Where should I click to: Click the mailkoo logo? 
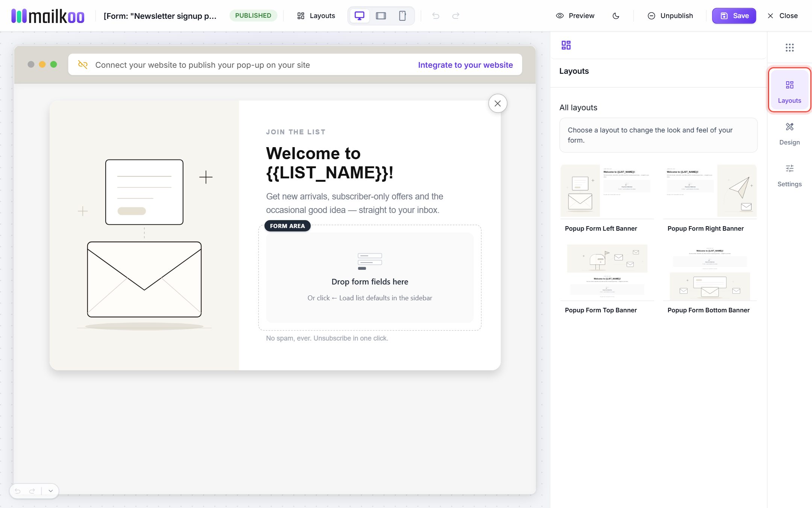coord(48,16)
